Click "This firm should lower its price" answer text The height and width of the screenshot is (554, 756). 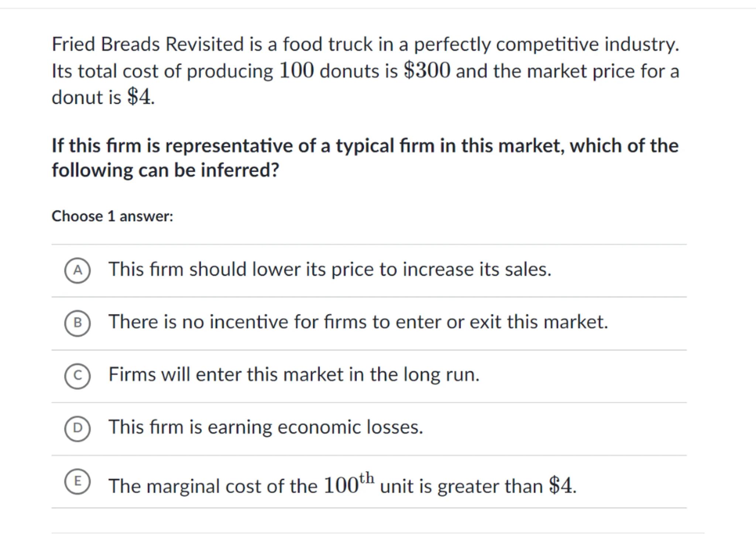tap(329, 269)
